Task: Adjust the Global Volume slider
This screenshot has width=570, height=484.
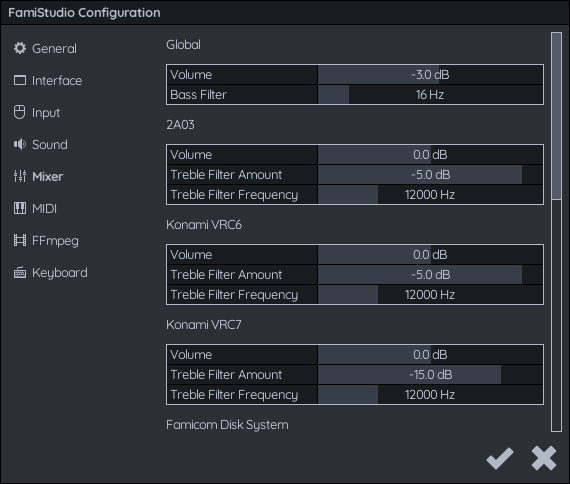Action: click(x=430, y=75)
